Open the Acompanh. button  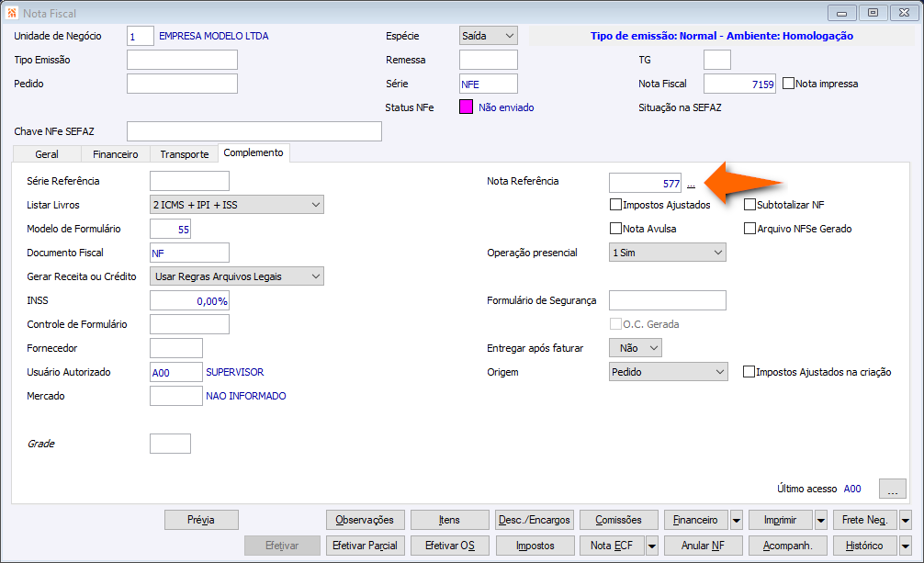pos(788,546)
